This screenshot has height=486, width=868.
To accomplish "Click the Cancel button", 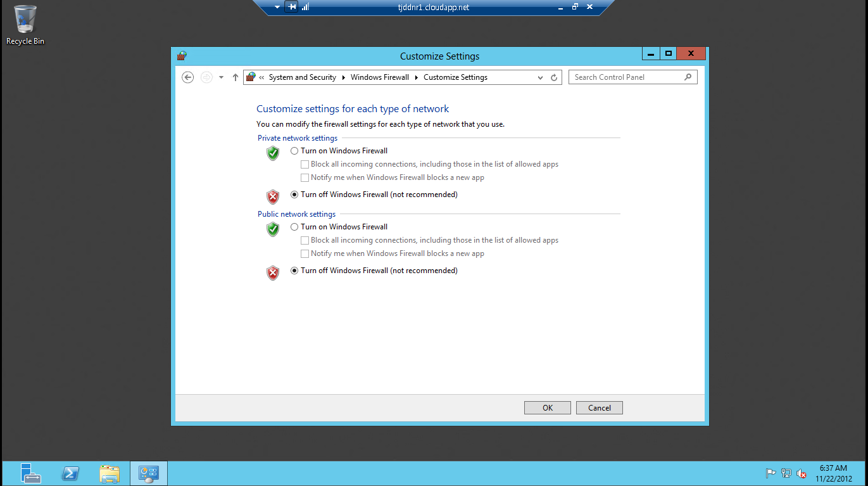I will pyautogui.click(x=600, y=408).
